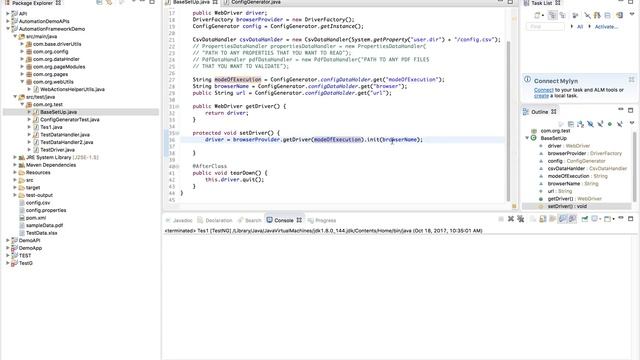Click Focus on Workweek icon in Task List
Viewport: 640px width, 360px height.
pyautogui.click(x=576, y=16)
